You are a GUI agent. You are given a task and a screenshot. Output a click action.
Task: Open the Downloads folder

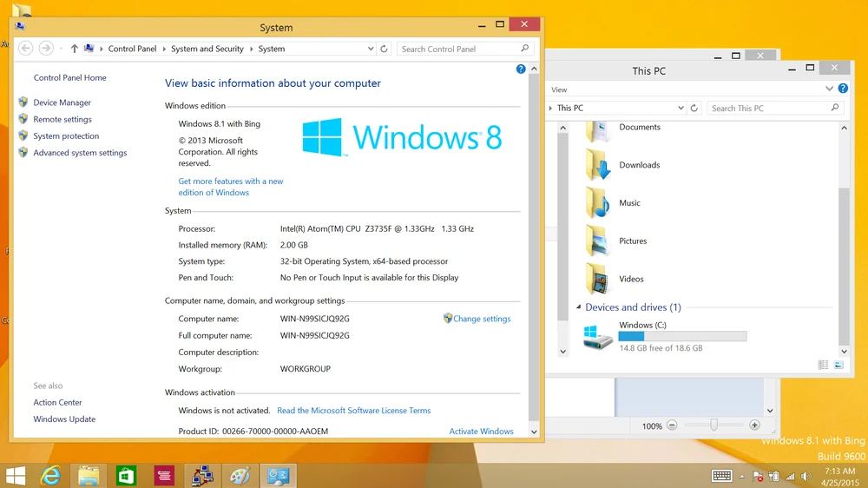click(x=639, y=165)
